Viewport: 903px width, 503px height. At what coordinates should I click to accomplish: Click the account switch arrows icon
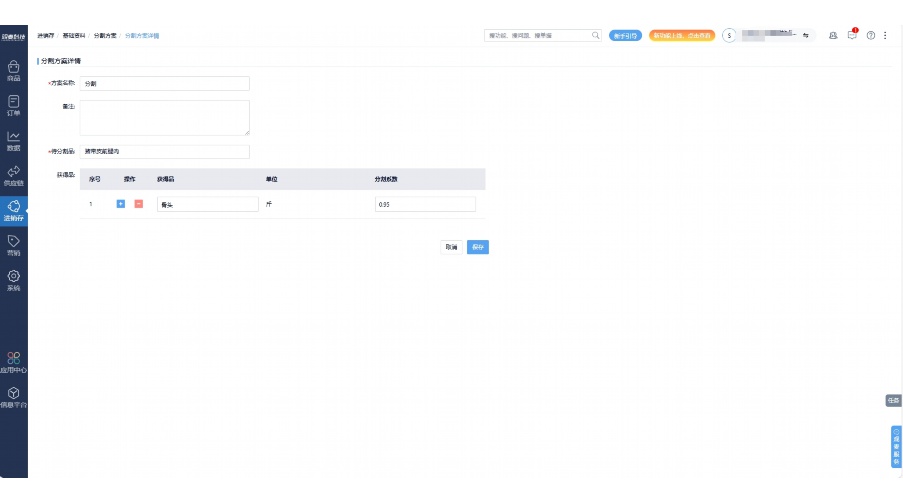click(805, 35)
